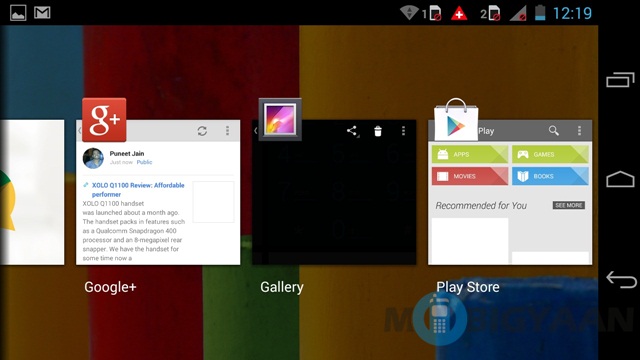Screen dimensions: 640x360
Task: Select the GAMES category in Play Store
Action: click(550, 154)
